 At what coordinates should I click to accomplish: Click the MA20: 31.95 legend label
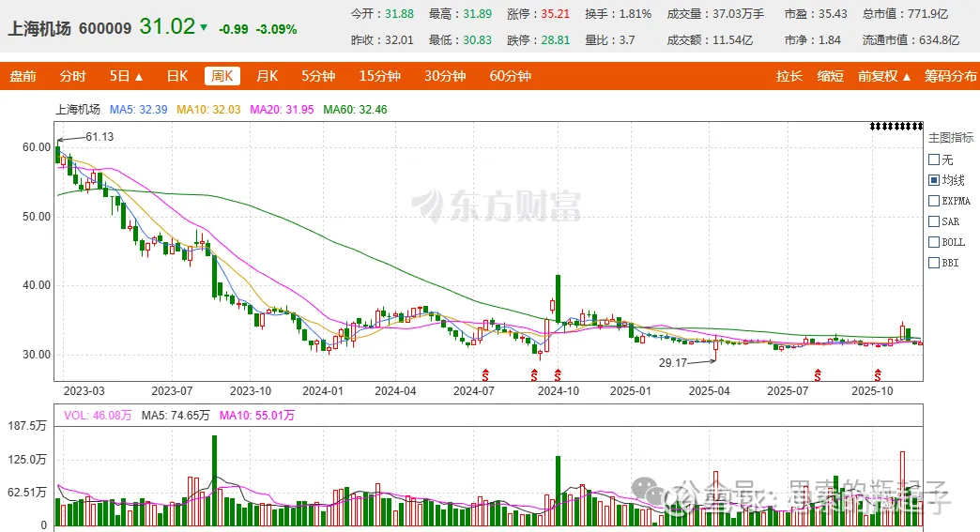(282, 110)
